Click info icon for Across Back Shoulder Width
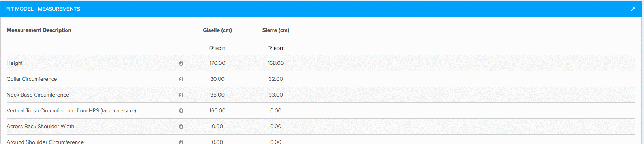This screenshot has width=644, height=144. [181, 127]
